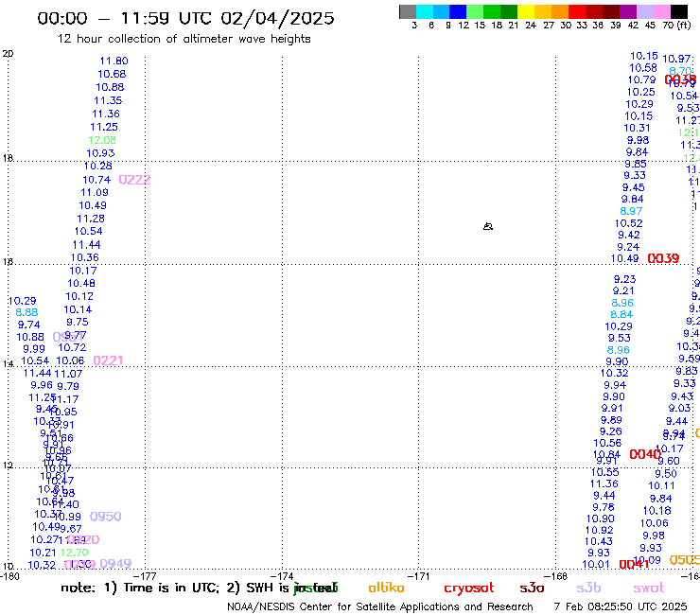Screen dimensions: 700x615
Task: Click the 'swot' satellite legend label
Action: coord(649,589)
